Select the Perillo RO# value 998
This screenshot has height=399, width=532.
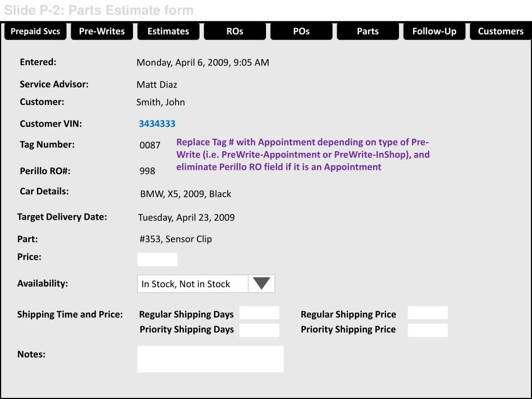[147, 171]
